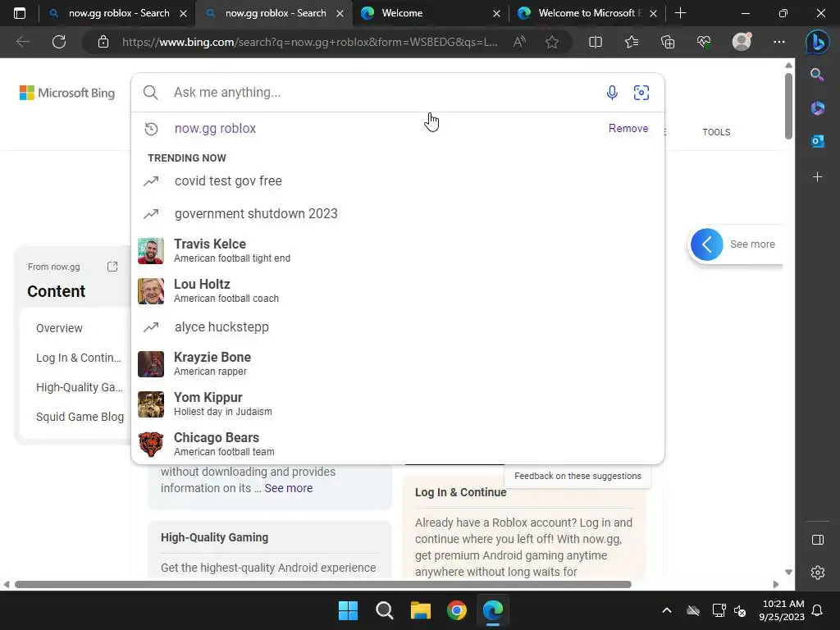Close the active now.gg roblox tab
The width and height of the screenshot is (840, 630).
(x=340, y=13)
